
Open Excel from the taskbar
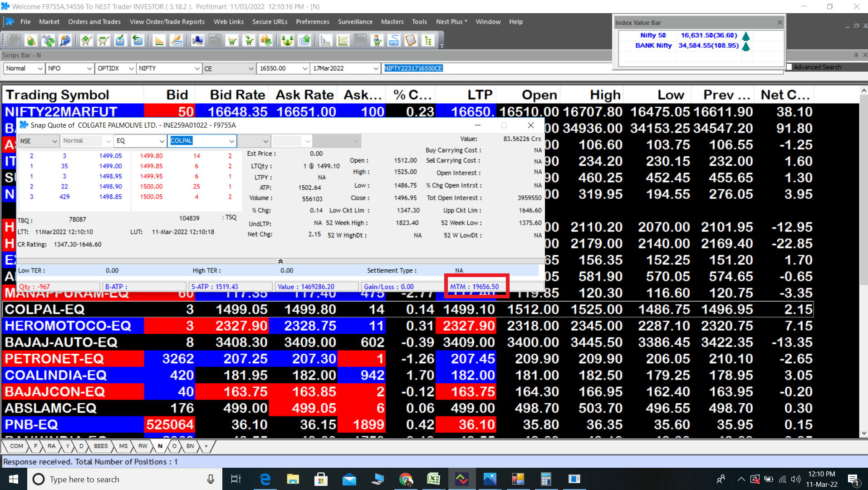tap(433, 479)
